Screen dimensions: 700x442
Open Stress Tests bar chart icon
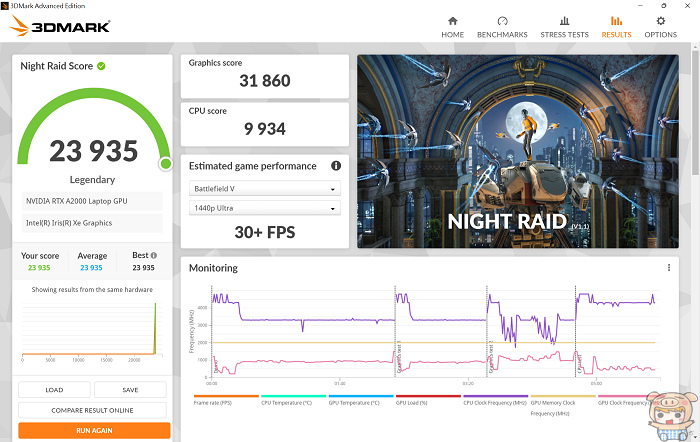[565, 21]
